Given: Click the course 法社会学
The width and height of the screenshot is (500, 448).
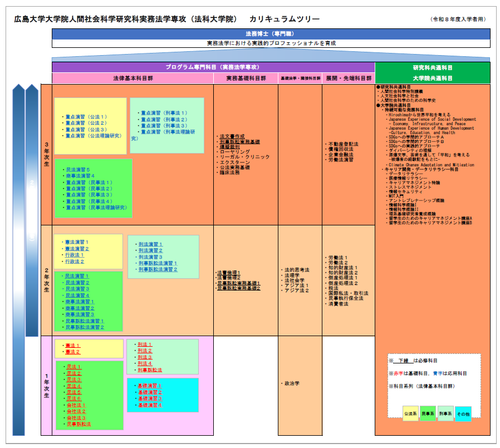Looking at the screenshot, I should [295, 280].
